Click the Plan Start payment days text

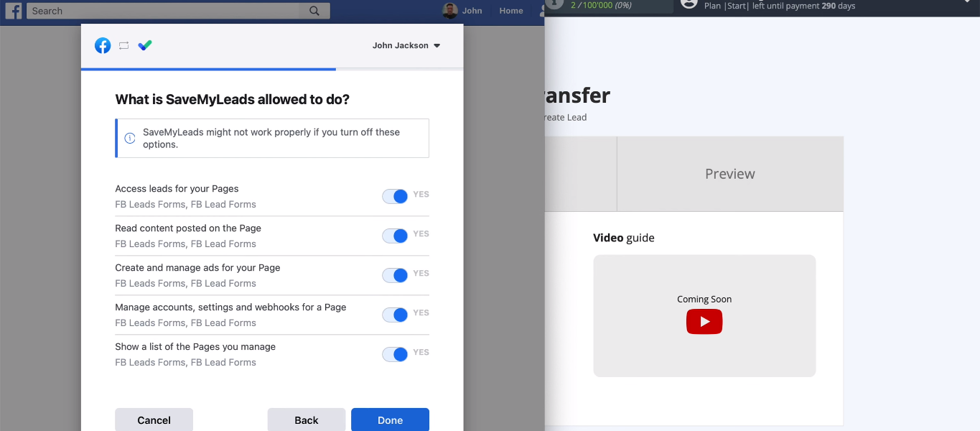pos(780,6)
